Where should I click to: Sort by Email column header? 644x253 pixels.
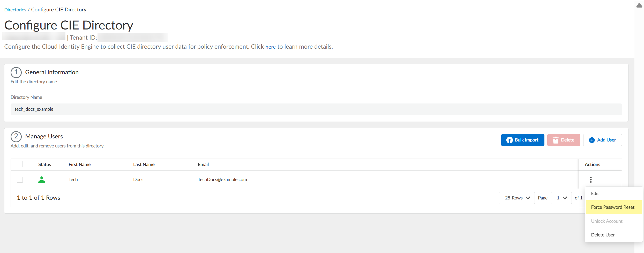coord(203,165)
